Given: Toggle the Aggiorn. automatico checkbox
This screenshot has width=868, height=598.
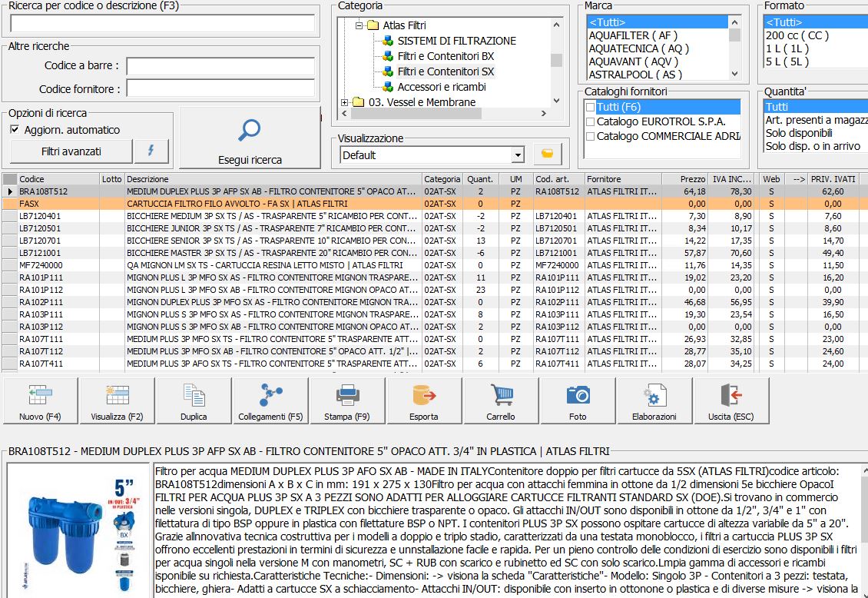Looking at the screenshot, I should [15, 130].
